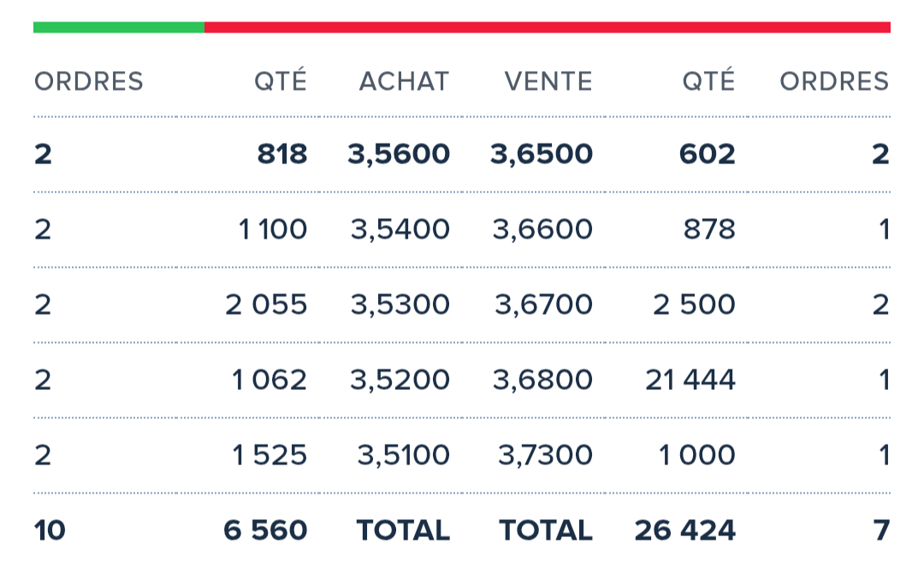Click bid price 3,5400
The width and height of the screenshot is (924, 579).
click(400, 229)
